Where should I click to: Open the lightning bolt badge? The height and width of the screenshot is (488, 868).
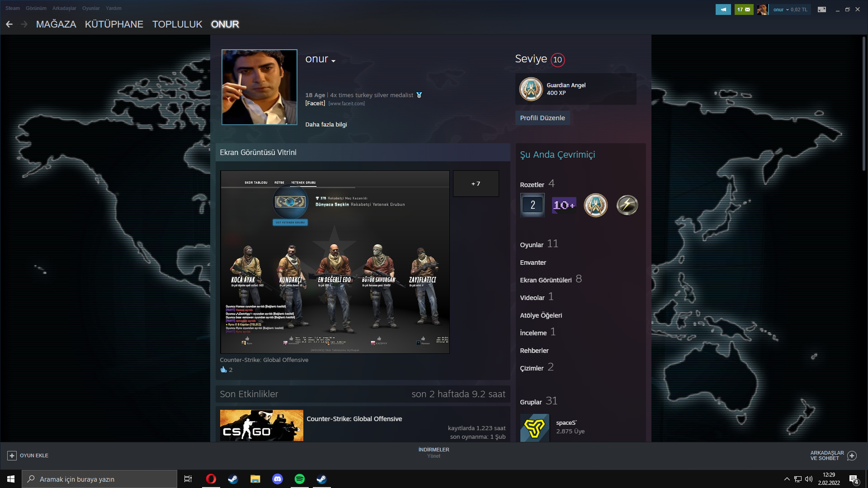[627, 205]
